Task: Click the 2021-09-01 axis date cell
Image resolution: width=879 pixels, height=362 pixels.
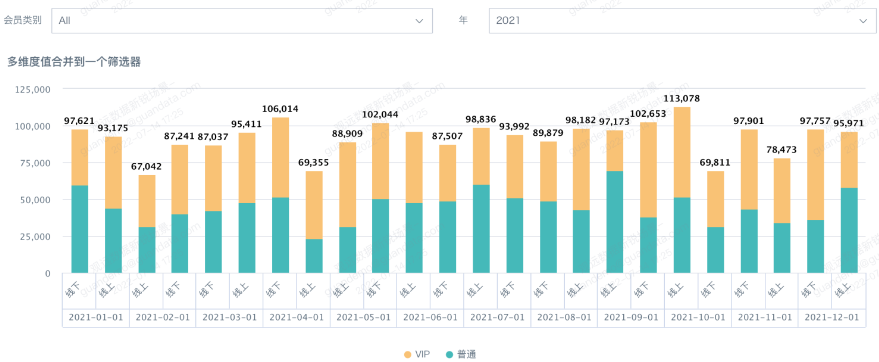Action: (x=631, y=317)
